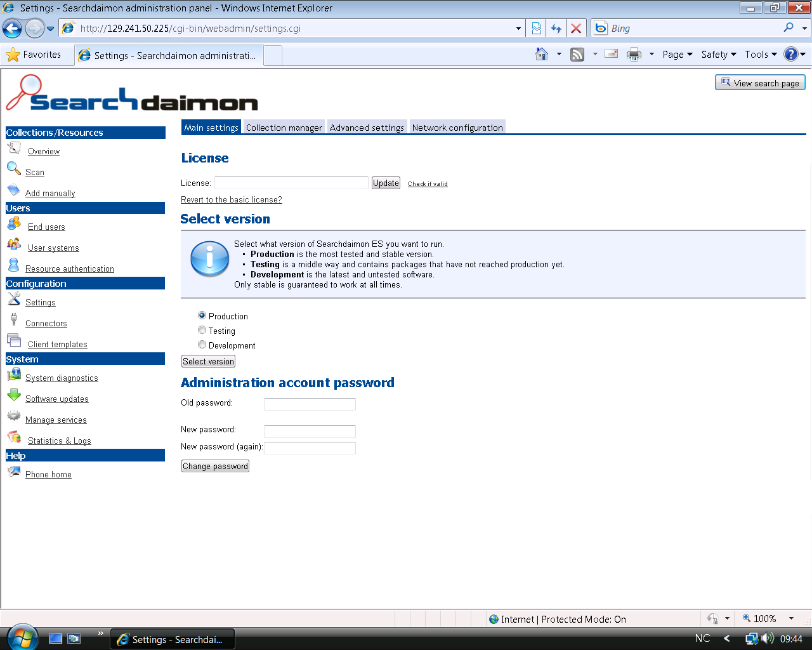Click the Searchdaimon logo
This screenshot has width=812, height=650.
click(132, 93)
